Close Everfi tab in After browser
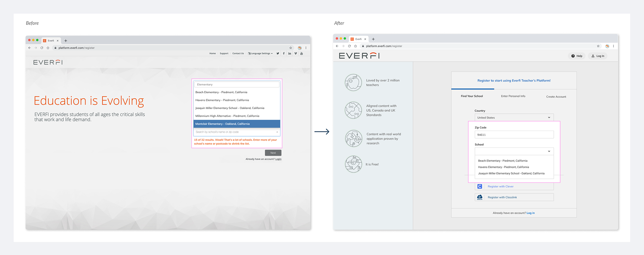The height and width of the screenshot is (255, 644). tap(365, 39)
